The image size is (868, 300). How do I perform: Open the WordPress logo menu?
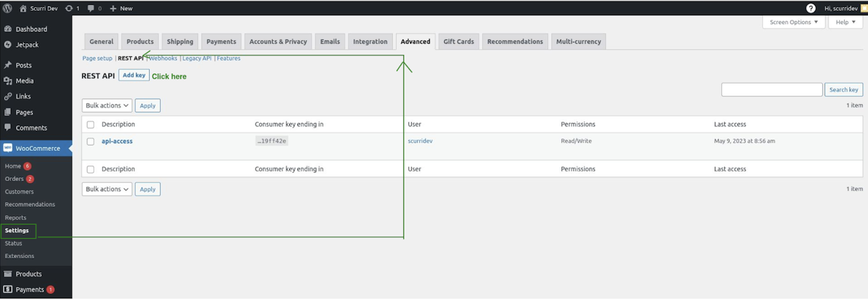(8, 8)
